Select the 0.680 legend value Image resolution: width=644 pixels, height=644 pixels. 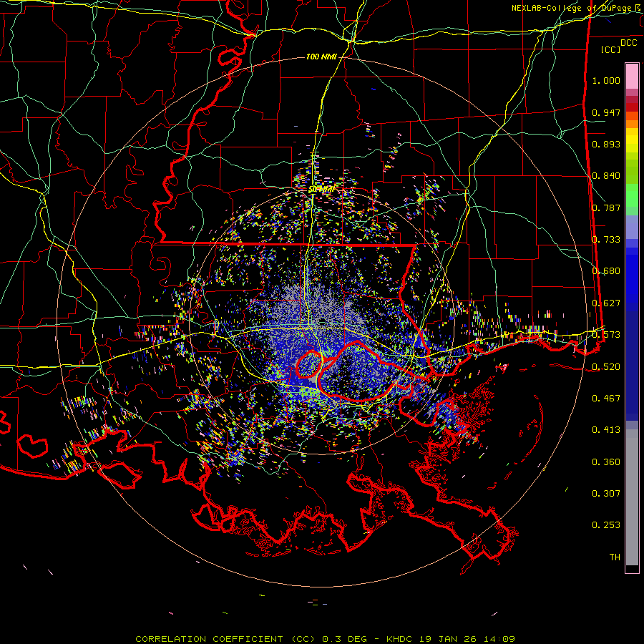606,271
